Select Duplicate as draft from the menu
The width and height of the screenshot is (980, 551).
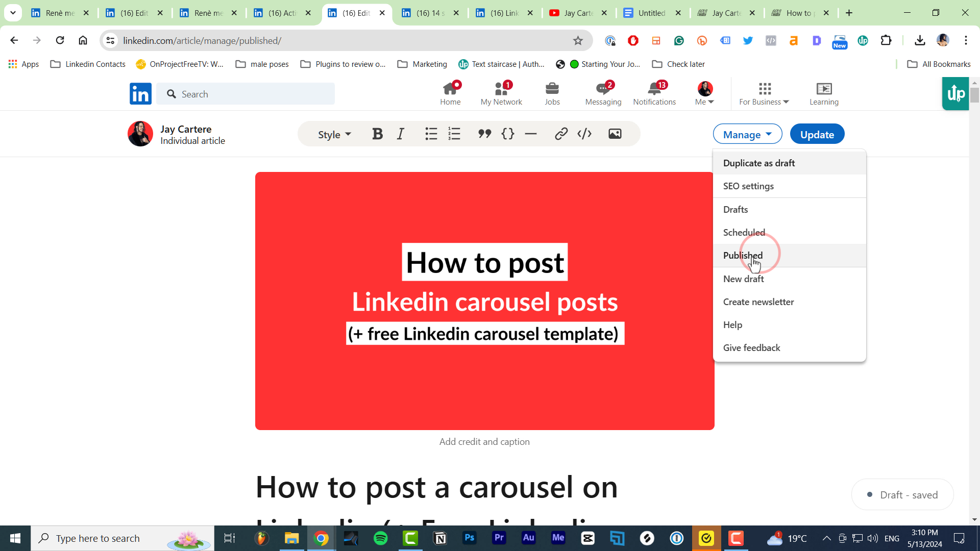(759, 163)
